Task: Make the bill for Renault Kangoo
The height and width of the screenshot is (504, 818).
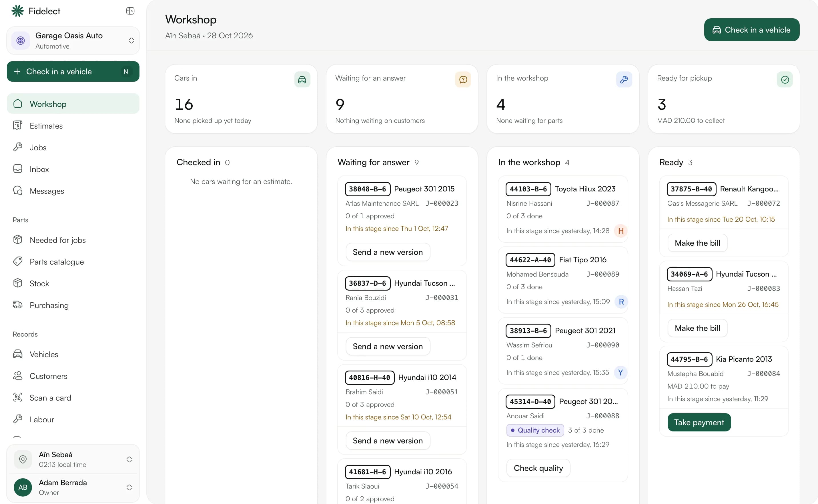Action: coord(697,243)
